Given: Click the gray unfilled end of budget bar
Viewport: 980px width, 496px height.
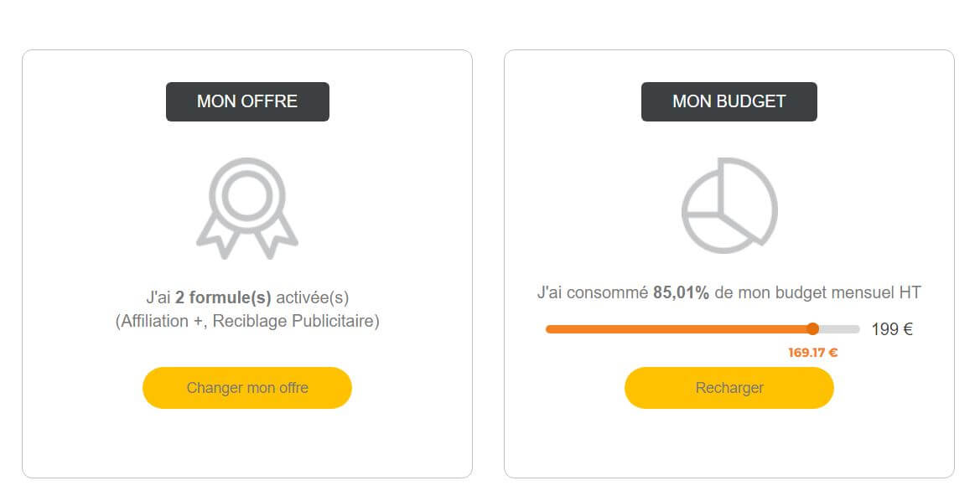Looking at the screenshot, I should point(843,329).
